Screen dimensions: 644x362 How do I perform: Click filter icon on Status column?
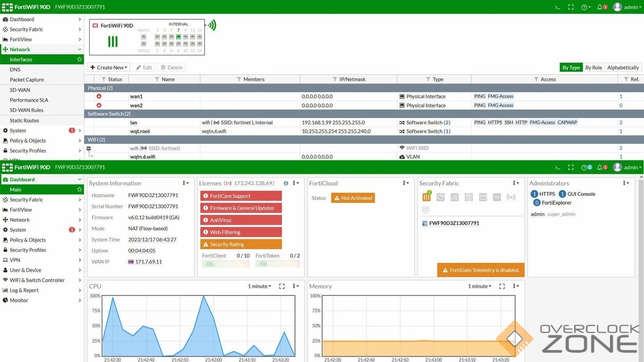(103, 79)
